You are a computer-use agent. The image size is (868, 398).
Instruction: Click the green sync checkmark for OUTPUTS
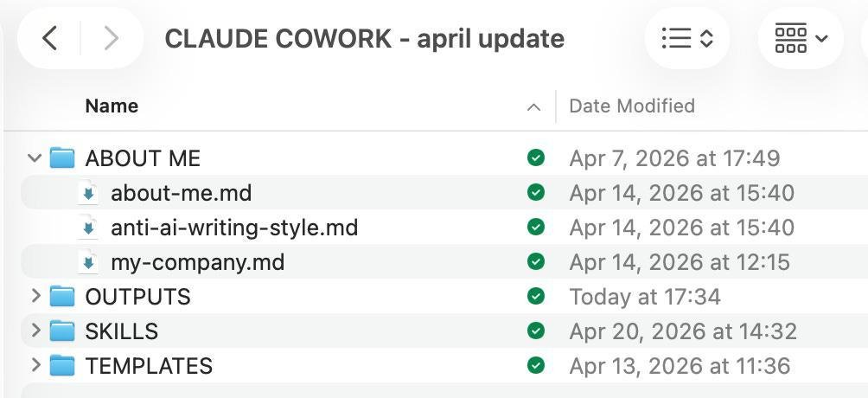pos(536,296)
